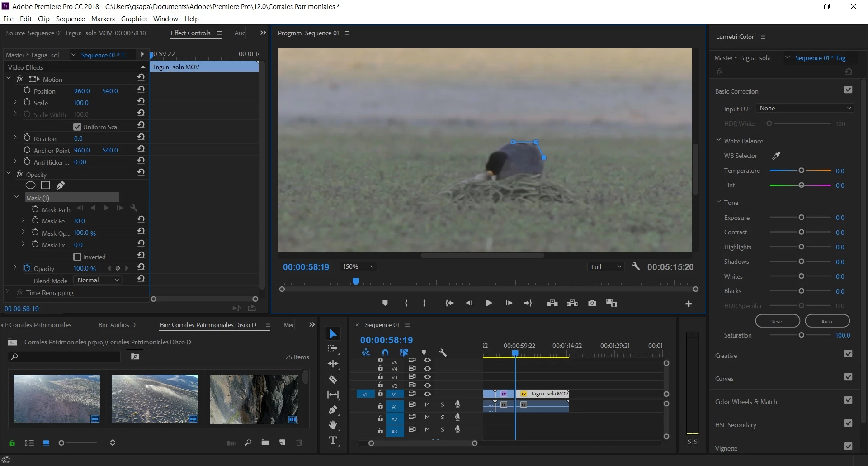Open the Blend Mode dropdown
Screen dimensions: 868x466
coord(99,281)
